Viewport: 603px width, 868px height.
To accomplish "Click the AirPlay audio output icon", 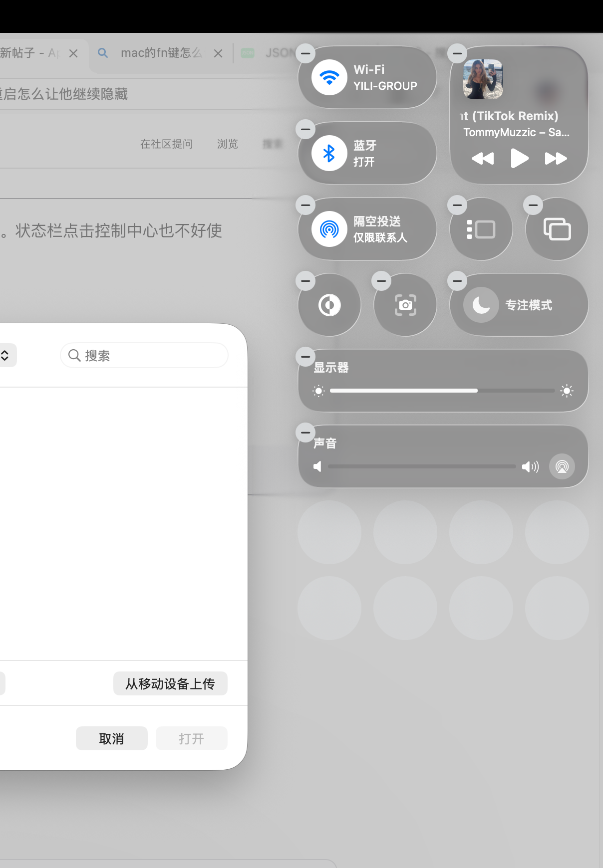I will 562,466.
